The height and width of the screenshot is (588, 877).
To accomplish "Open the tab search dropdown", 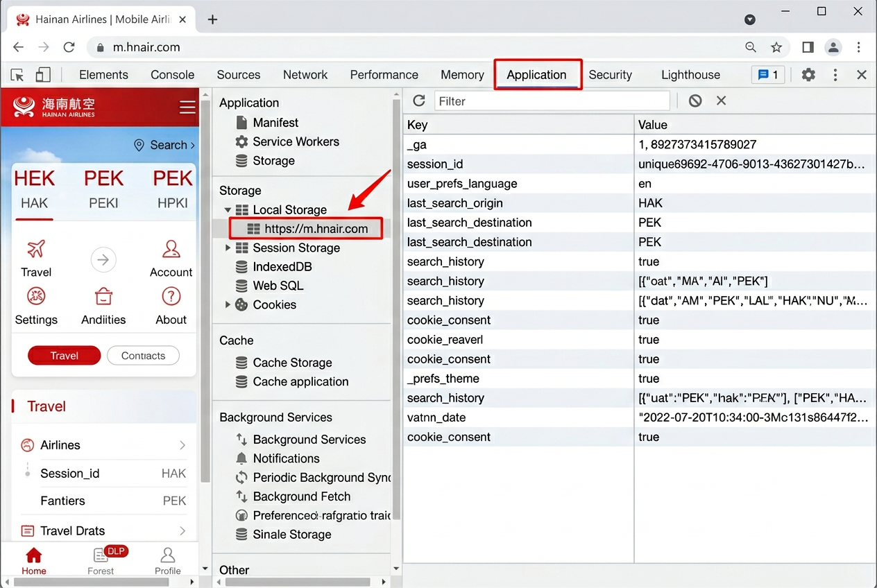I will click(x=750, y=19).
